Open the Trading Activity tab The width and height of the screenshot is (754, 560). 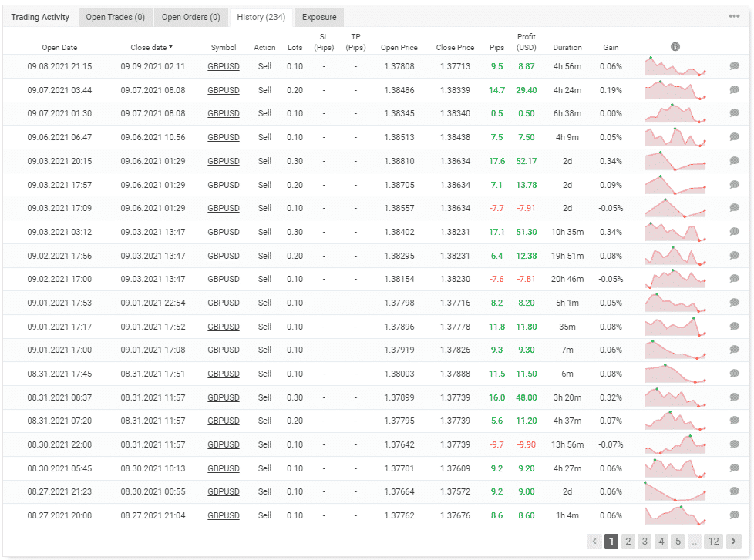pos(39,16)
